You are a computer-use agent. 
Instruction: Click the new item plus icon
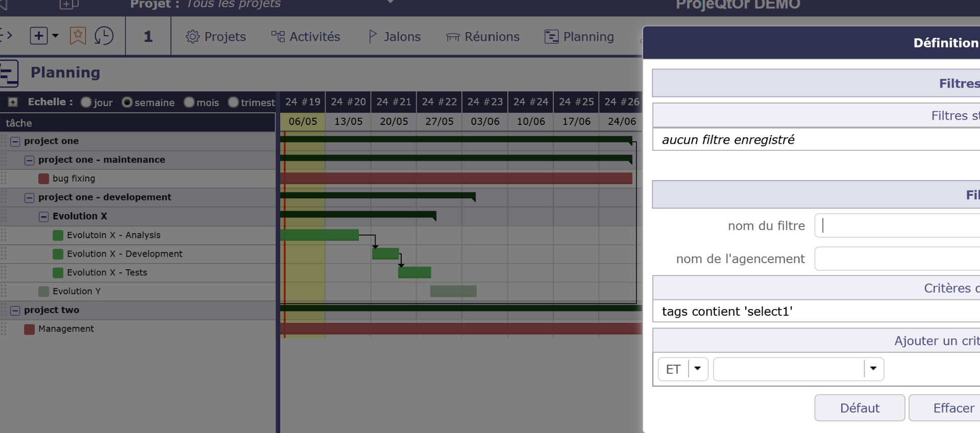(x=39, y=36)
